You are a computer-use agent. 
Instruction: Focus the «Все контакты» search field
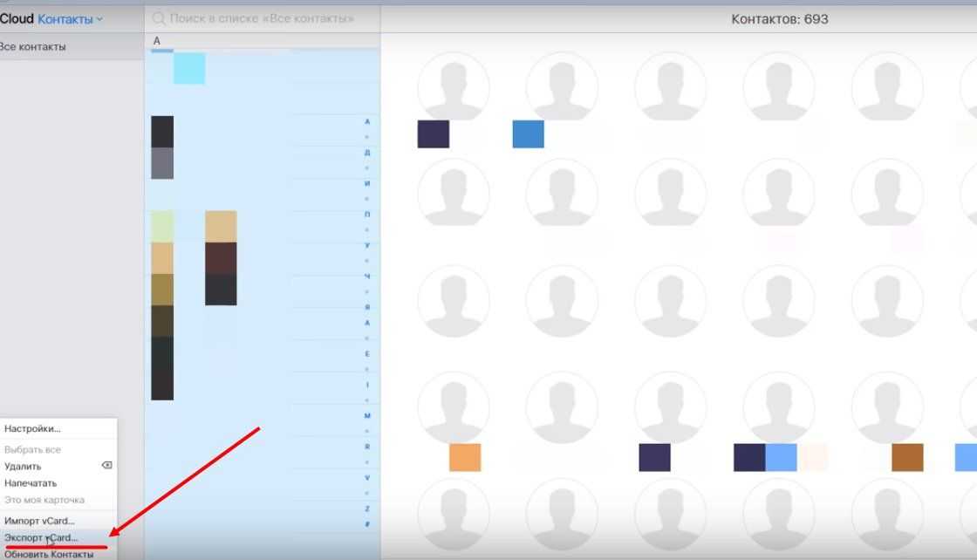pos(263,18)
